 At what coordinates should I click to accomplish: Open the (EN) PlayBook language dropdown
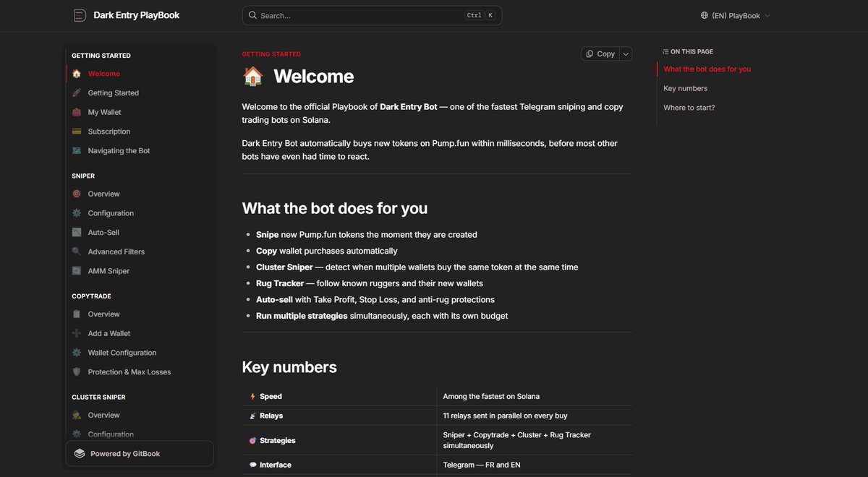pyautogui.click(x=736, y=15)
